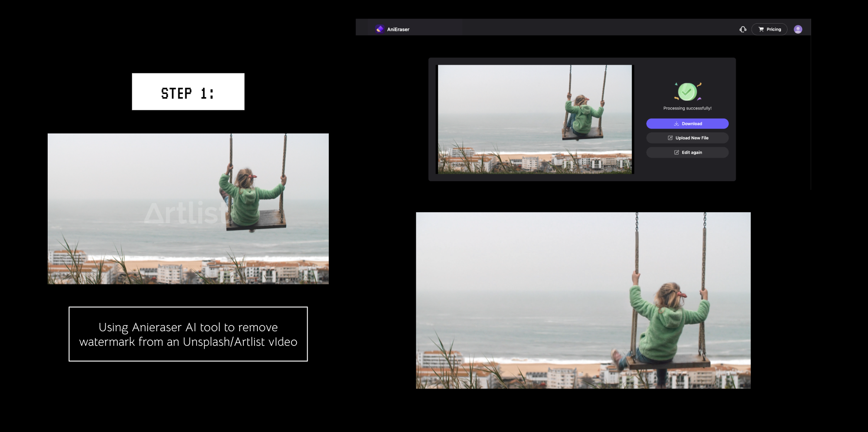Image resolution: width=868 pixels, height=432 pixels.
Task: Open the Pricing page
Action: (773, 29)
